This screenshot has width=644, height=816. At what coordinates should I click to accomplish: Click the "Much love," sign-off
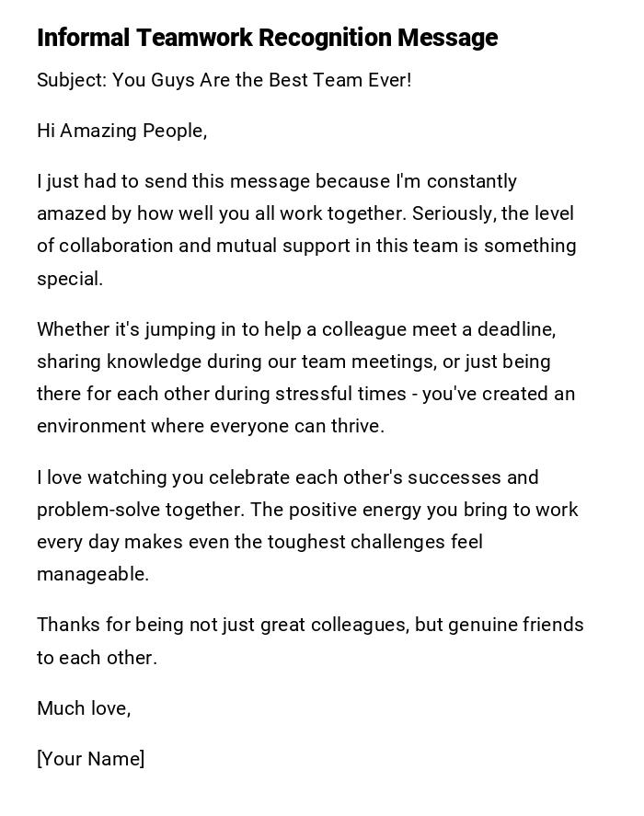click(x=84, y=708)
